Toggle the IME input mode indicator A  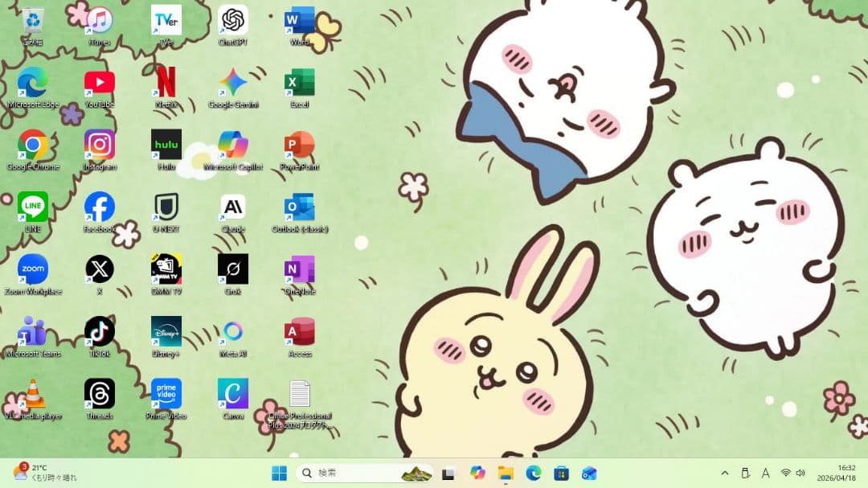pos(766,473)
